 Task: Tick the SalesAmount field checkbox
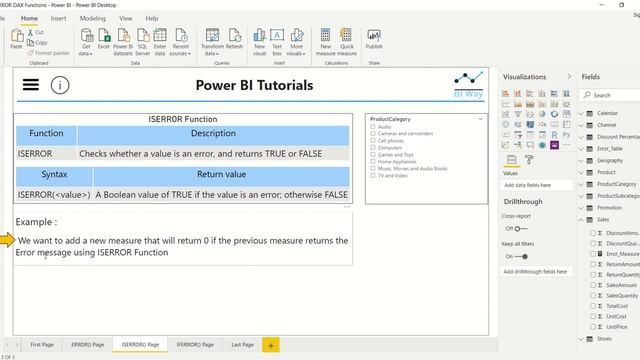tap(593, 285)
